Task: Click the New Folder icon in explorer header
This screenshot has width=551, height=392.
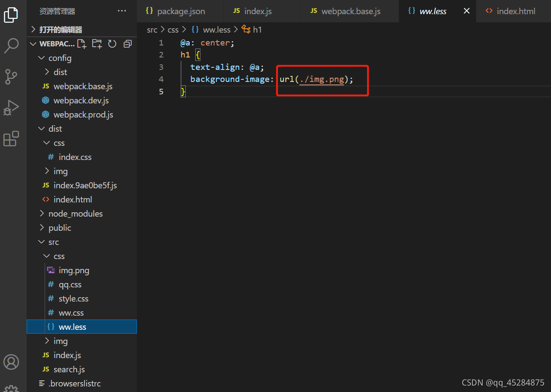Action: click(97, 44)
